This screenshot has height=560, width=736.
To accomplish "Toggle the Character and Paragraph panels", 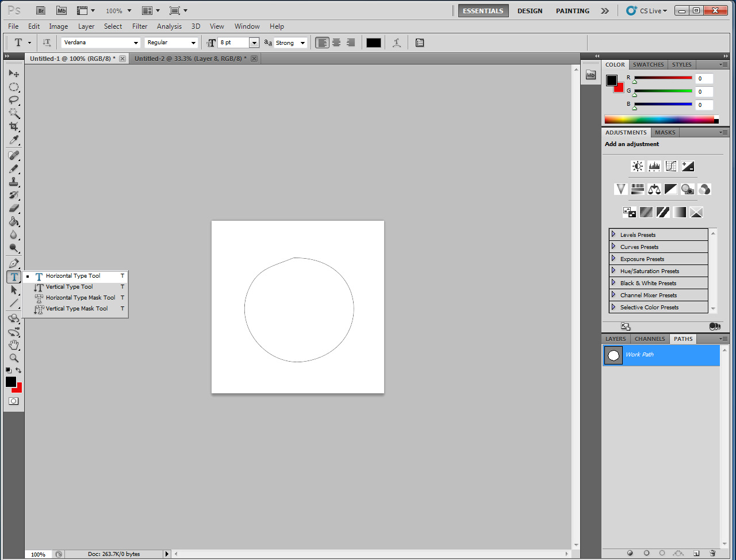I will click(x=420, y=43).
